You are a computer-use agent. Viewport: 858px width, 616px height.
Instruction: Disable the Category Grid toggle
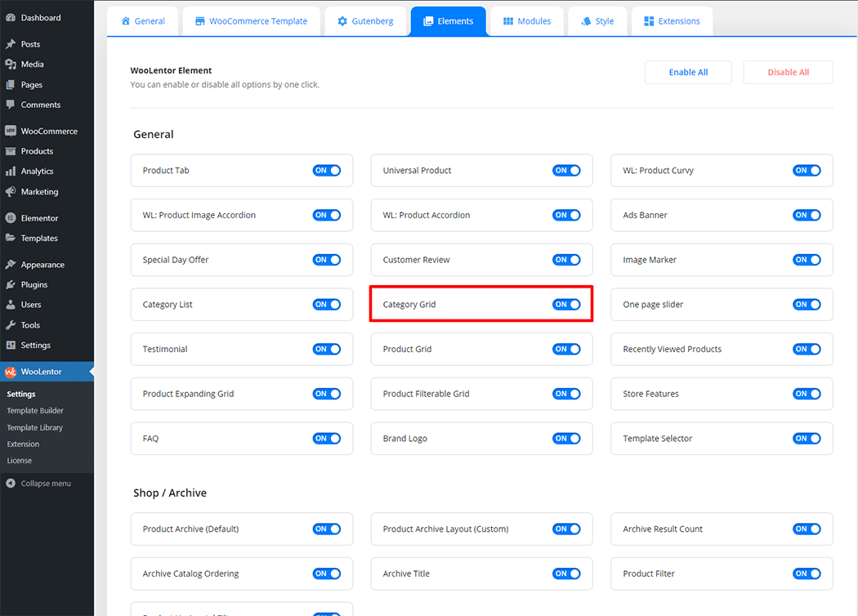click(x=566, y=305)
